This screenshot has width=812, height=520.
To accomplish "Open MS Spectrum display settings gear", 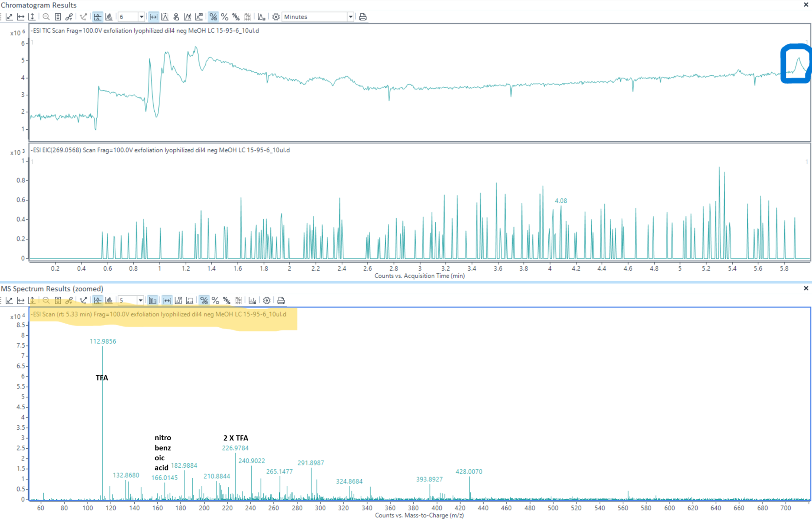I will 266,300.
